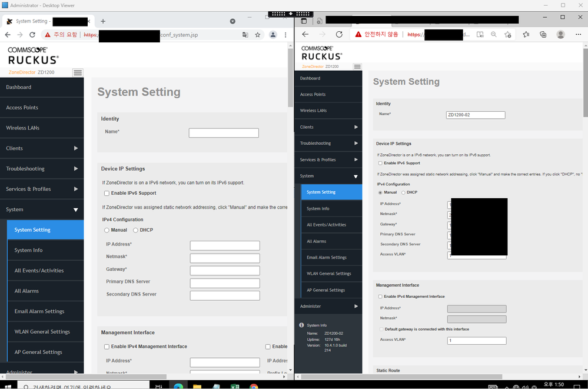
Task: Open Edge favorites list icon
Action: [x=526, y=35]
